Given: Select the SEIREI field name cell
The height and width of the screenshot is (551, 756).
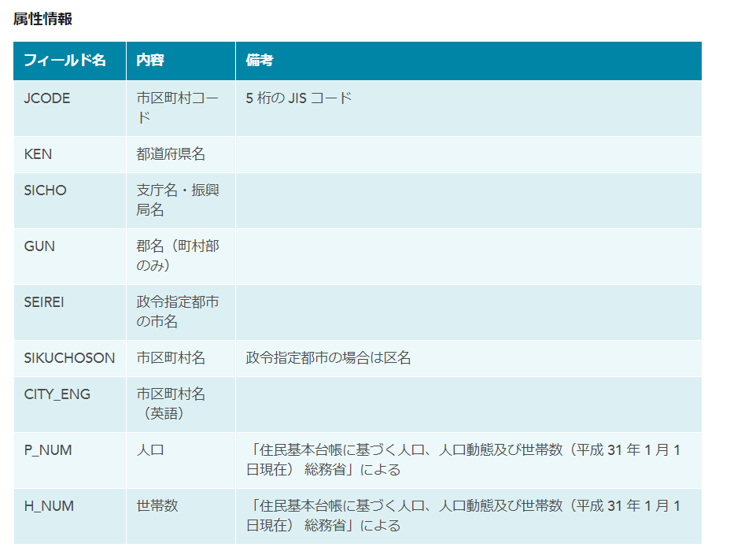Looking at the screenshot, I should (70, 312).
